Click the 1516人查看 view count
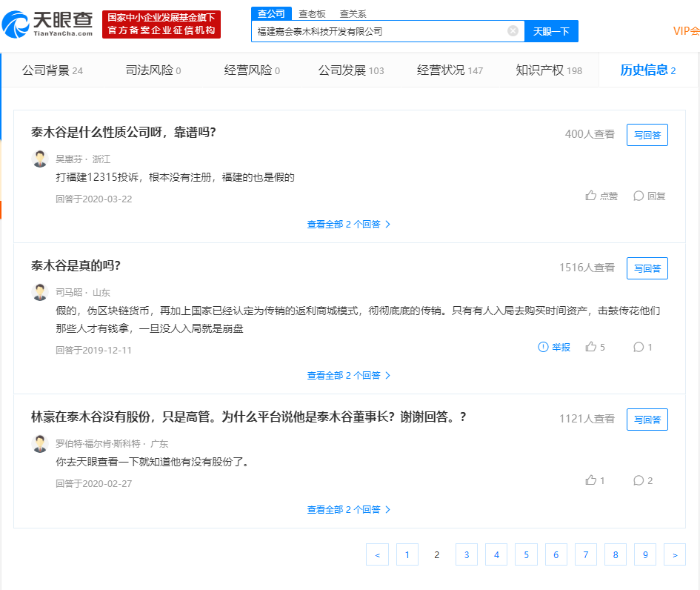This screenshot has height=590, width=700. [587, 268]
